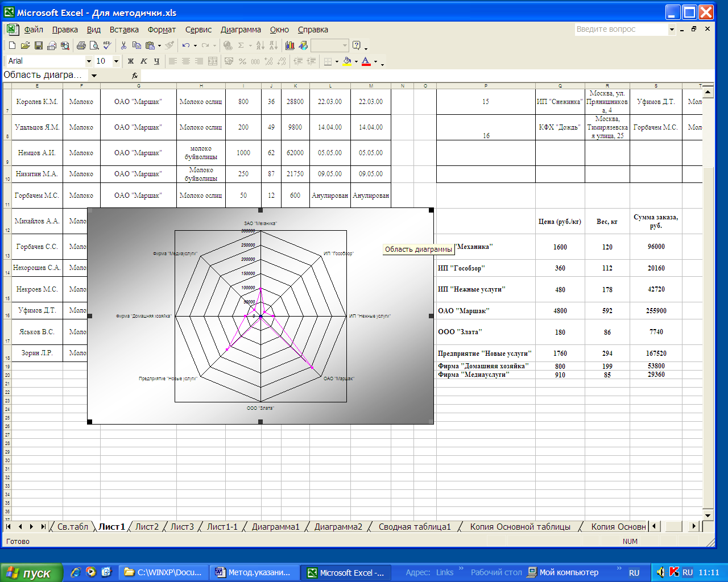Undo the last action
The image size is (728, 582).
pos(186,45)
